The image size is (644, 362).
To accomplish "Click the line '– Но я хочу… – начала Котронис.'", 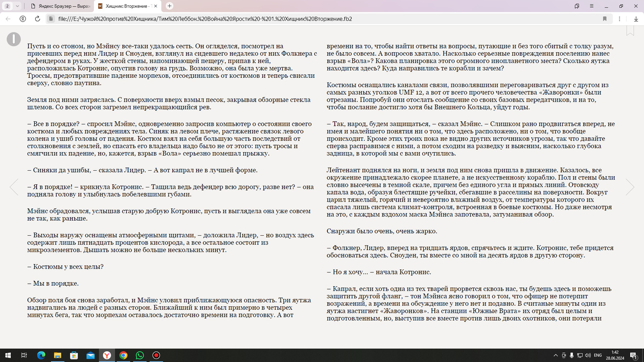I will click(379, 272).
